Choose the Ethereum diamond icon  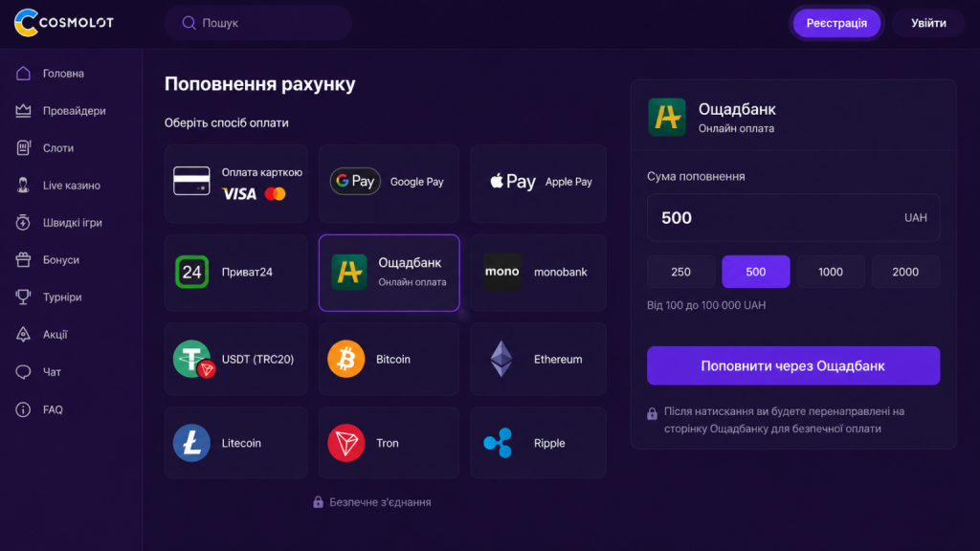click(x=501, y=359)
